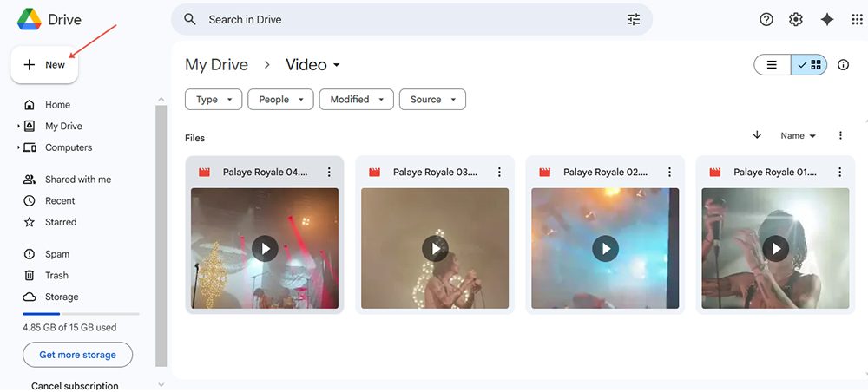Screen dimensions: 868x392
Task: Click the Search in Drive field
Action: coord(411,19)
